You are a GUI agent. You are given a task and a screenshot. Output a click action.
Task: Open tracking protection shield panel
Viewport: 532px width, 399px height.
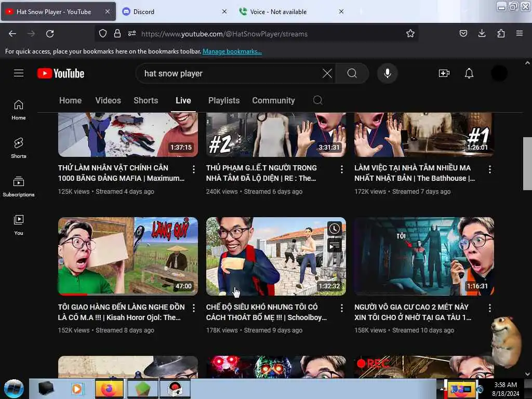coord(103,33)
